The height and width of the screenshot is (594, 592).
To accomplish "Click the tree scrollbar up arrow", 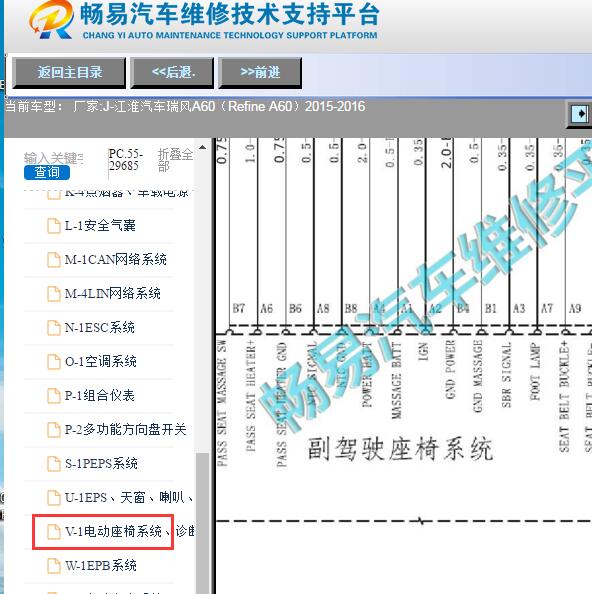I will click(202, 147).
